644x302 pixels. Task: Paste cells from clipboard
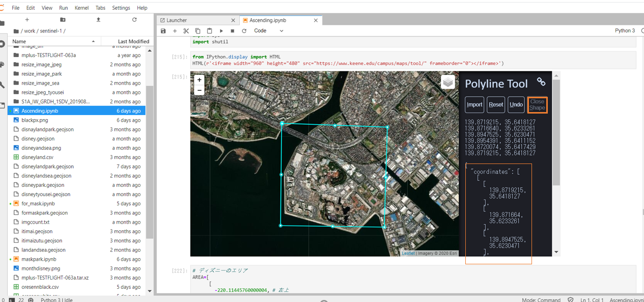pos(209,31)
